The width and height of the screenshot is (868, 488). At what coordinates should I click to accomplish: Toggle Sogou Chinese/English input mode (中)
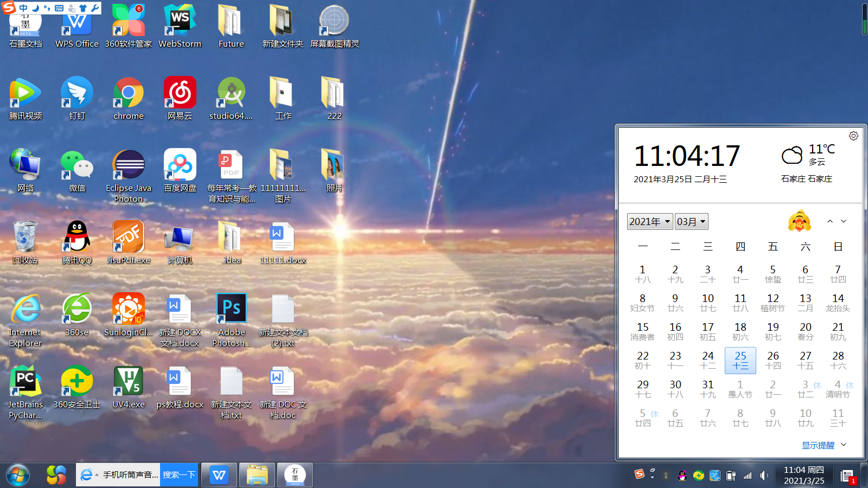23,8
